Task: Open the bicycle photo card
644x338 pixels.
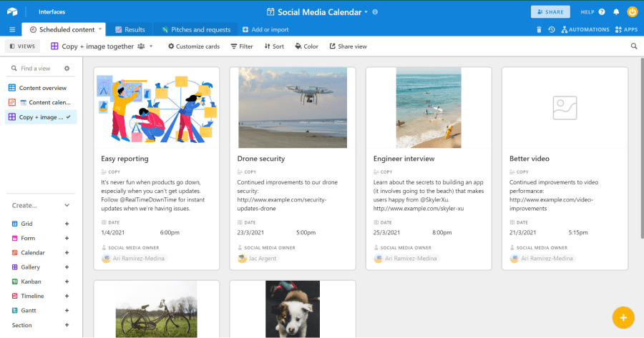Action: pos(157,309)
